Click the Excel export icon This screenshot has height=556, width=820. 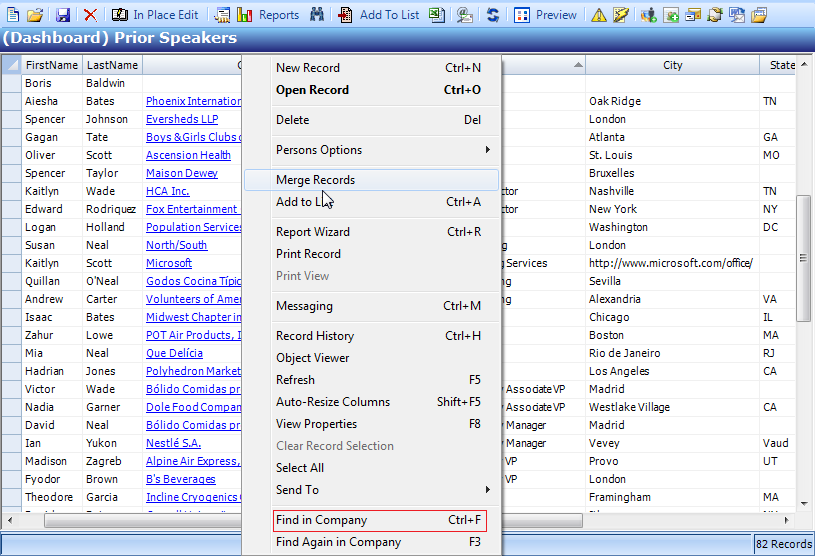tap(437, 15)
